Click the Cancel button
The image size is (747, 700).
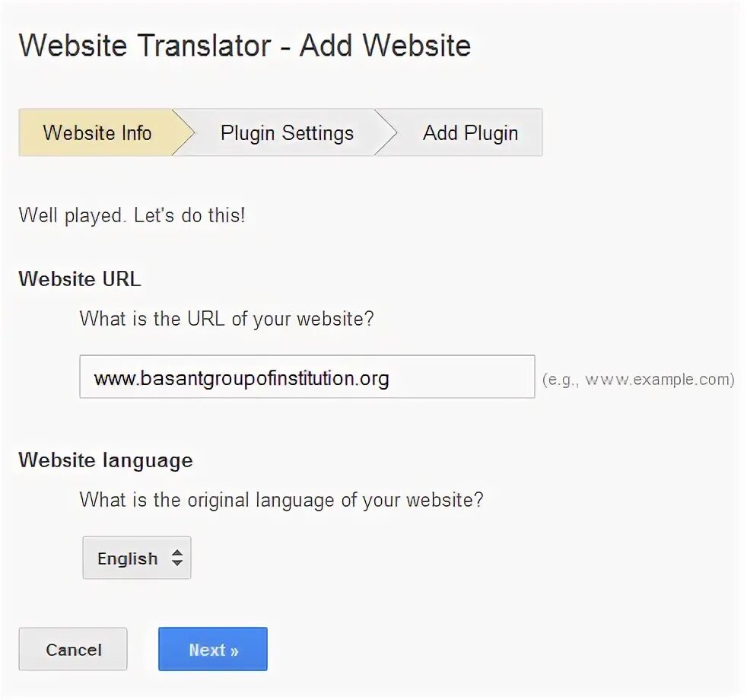tap(73, 649)
